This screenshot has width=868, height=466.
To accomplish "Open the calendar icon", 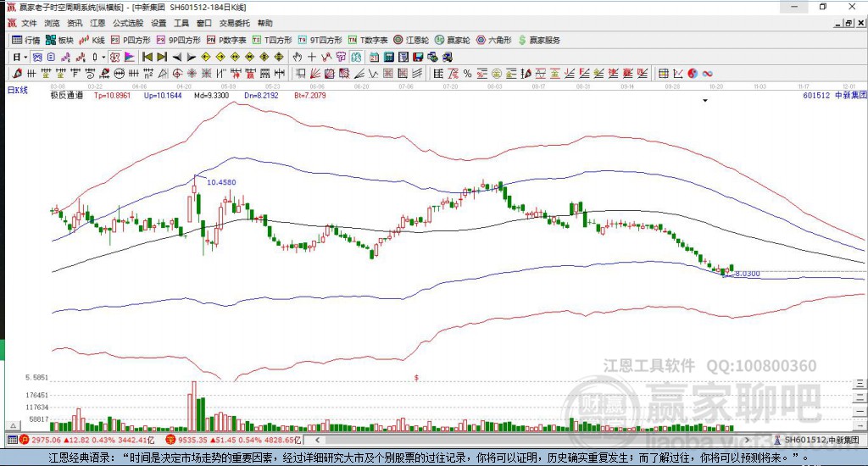I will (374, 57).
